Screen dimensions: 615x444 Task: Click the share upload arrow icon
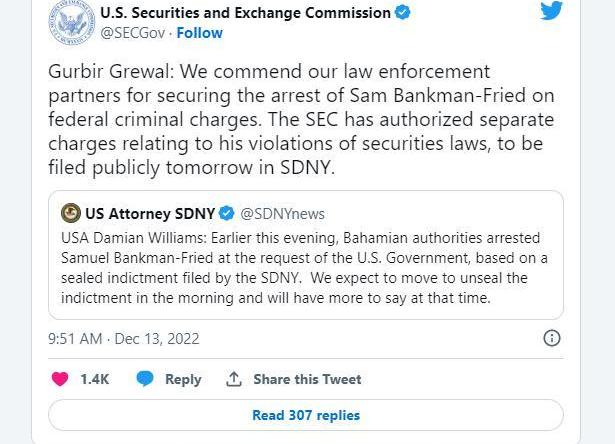click(234, 379)
